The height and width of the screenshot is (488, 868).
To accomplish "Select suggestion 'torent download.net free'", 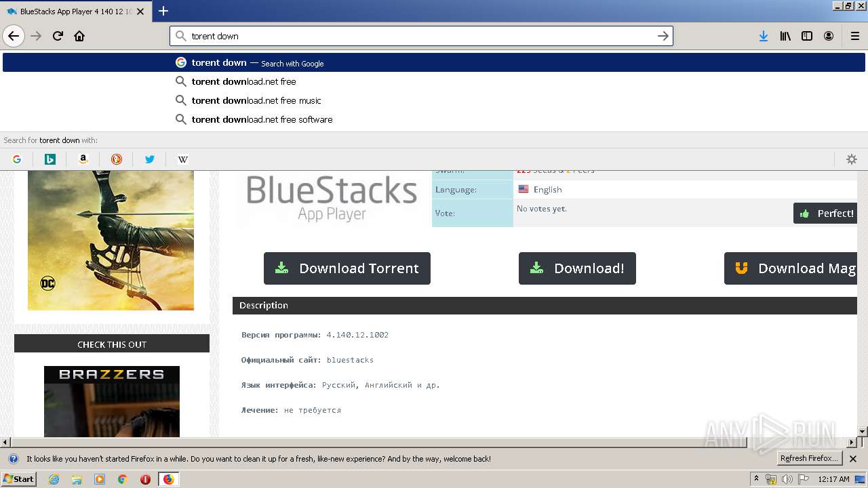I will pos(434,81).
